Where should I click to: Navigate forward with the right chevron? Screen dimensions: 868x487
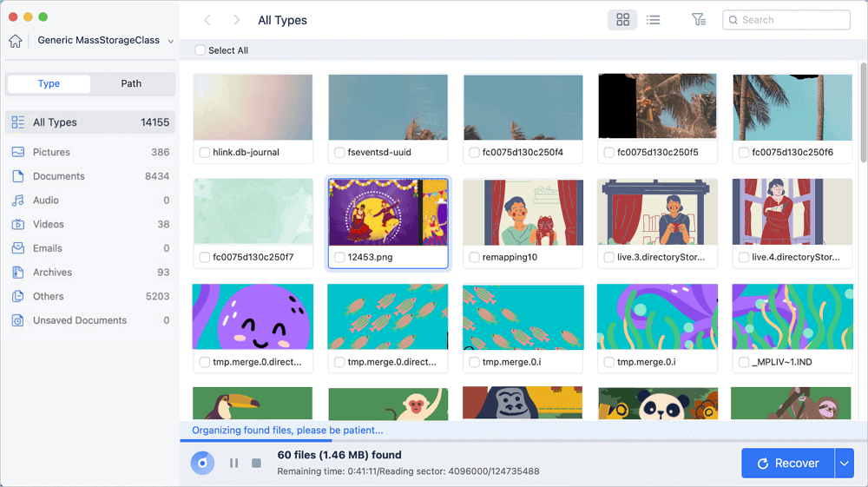236,20
